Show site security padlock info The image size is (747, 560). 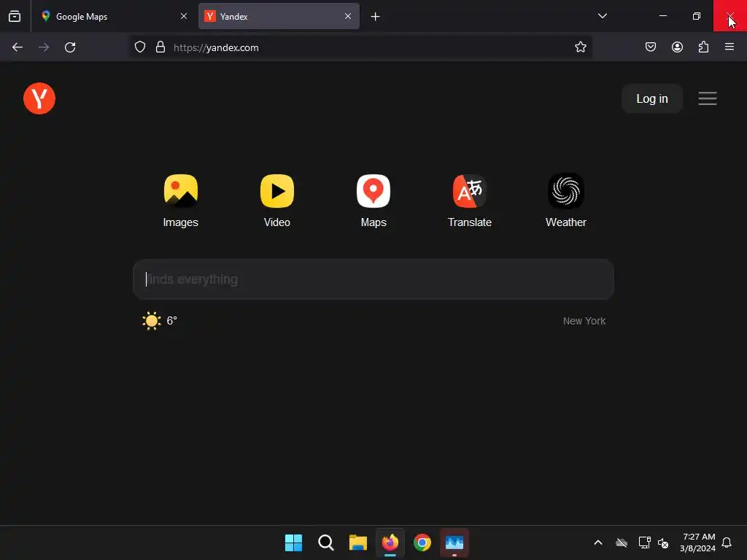(x=160, y=47)
